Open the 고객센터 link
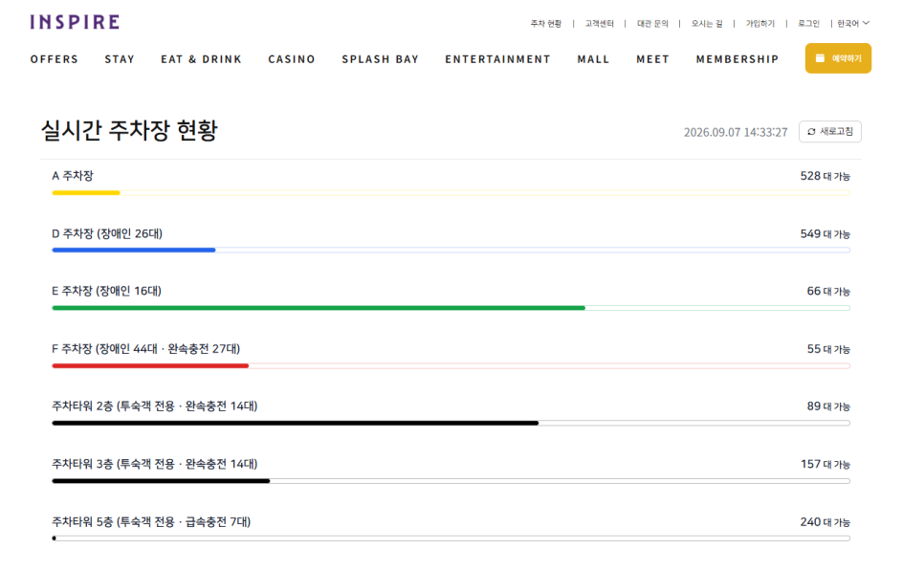 tap(600, 24)
